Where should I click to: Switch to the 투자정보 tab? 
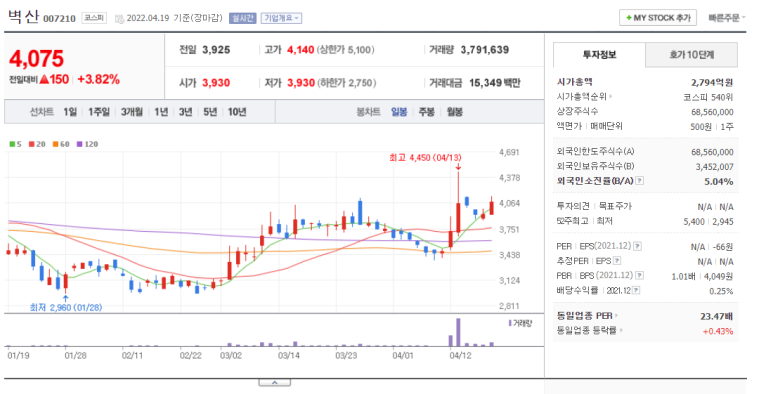[599, 55]
